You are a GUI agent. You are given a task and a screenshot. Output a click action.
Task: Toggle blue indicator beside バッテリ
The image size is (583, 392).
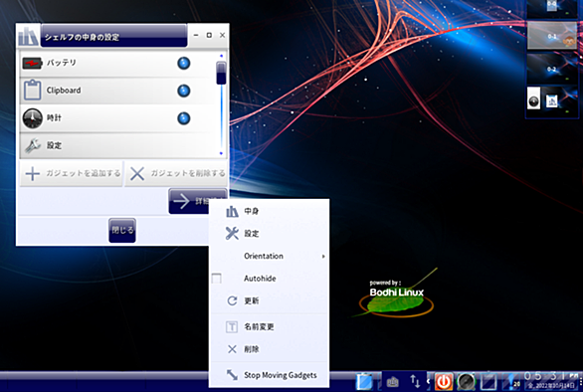point(184,64)
